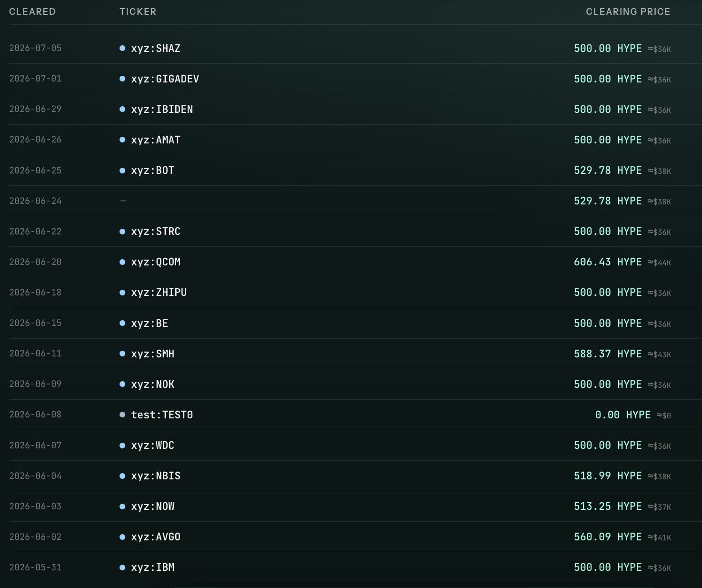Click the blue dot beside xyz:SHAZ
Image resolution: width=702 pixels, height=588 pixels.
122,48
